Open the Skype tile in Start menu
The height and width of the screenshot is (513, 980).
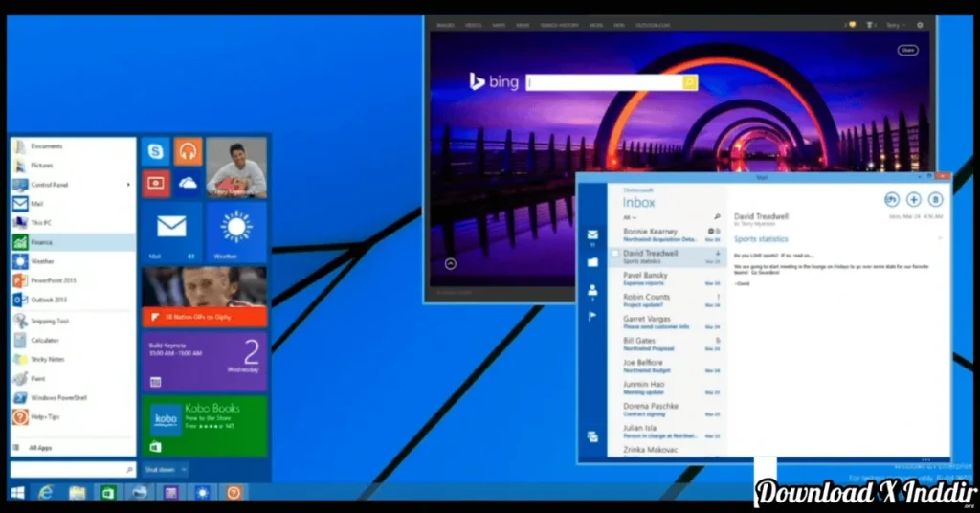pyautogui.click(x=156, y=151)
